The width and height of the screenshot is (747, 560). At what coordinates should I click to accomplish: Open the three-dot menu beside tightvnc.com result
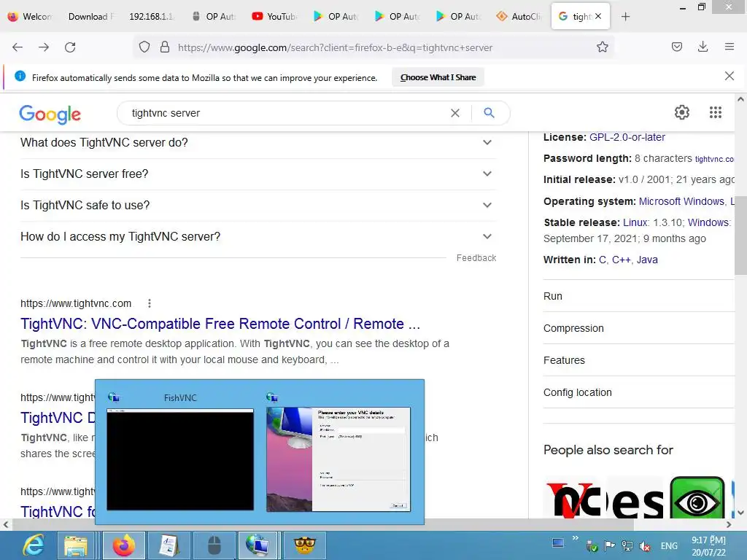(149, 303)
